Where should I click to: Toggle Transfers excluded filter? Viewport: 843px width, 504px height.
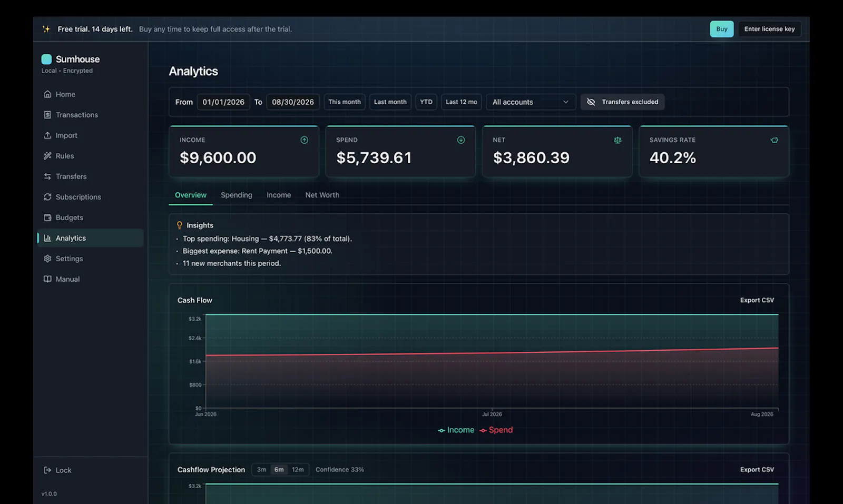click(x=622, y=102)
